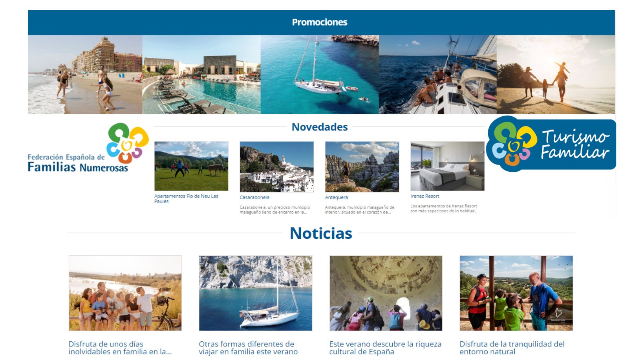This screenshot has height=363, width=644.
Task: Select the Antequera rock landscape thumbnail
Action: coord(362,167)
